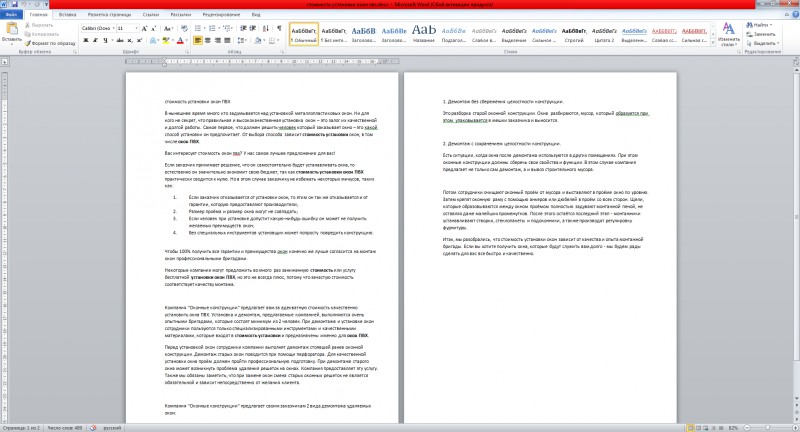Screen dimensions: 800x432
Task: Sort text with the A-Z sort icon
Action: [266, 29]
